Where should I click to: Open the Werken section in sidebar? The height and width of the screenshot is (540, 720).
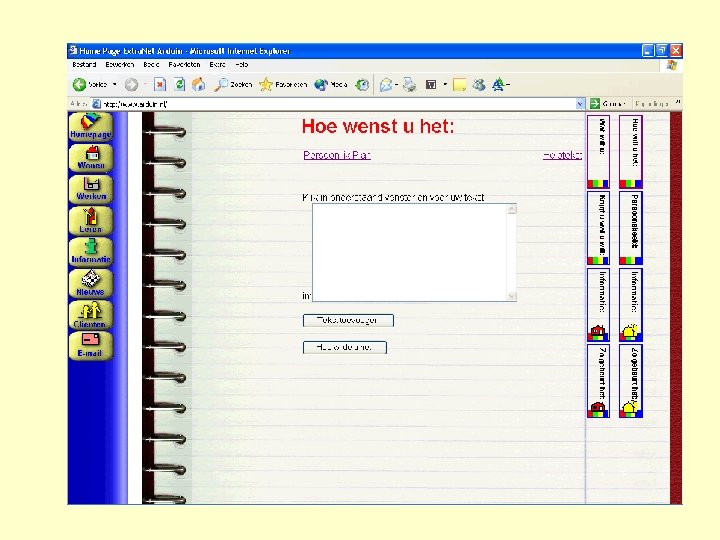90,189
